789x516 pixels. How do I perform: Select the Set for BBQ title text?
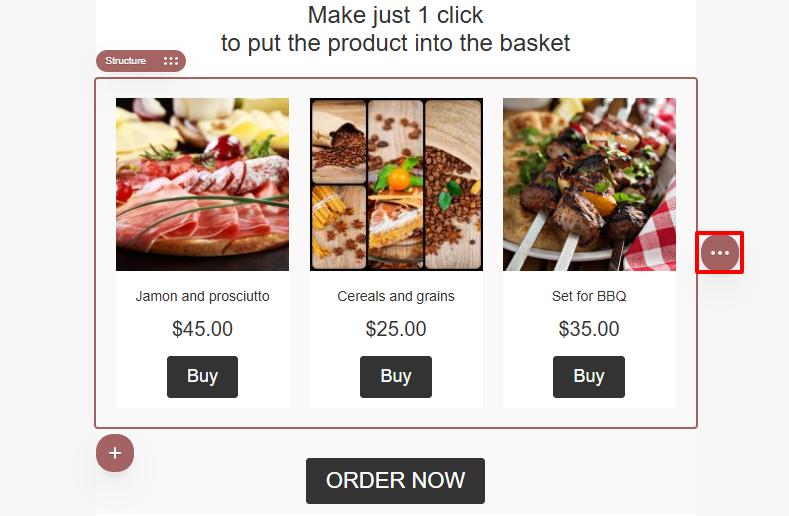click(x=589, y=296)
